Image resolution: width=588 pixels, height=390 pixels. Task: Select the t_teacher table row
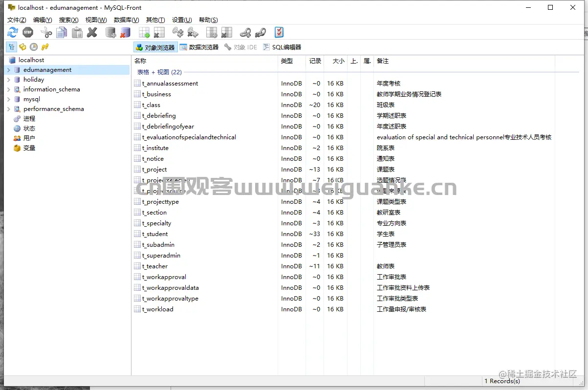[x=343, y=266]
